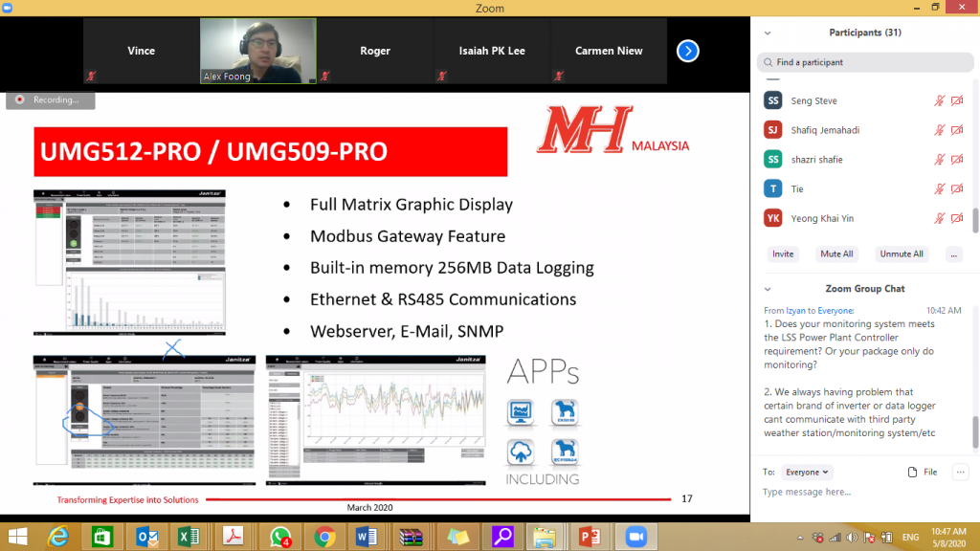The width and height of the screenshot is (980, 551).
Task: Open Microsoft Word from taskbar
Action: [367, 537]
